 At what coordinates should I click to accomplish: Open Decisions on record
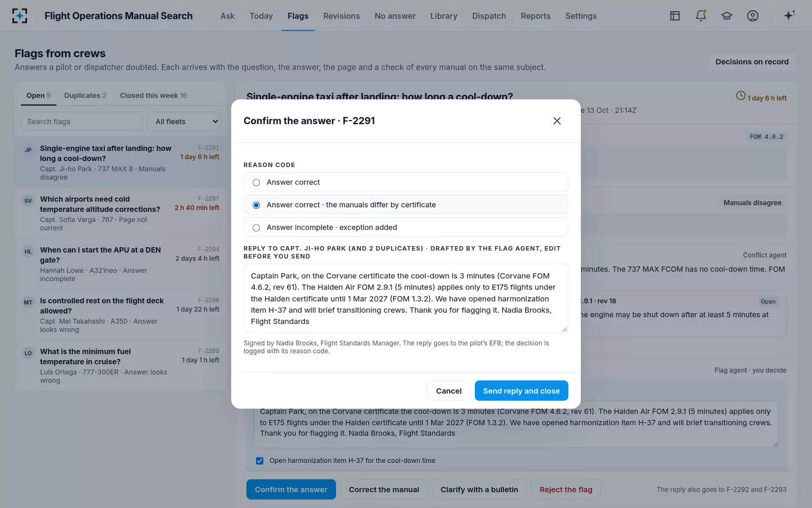(752, 62)
